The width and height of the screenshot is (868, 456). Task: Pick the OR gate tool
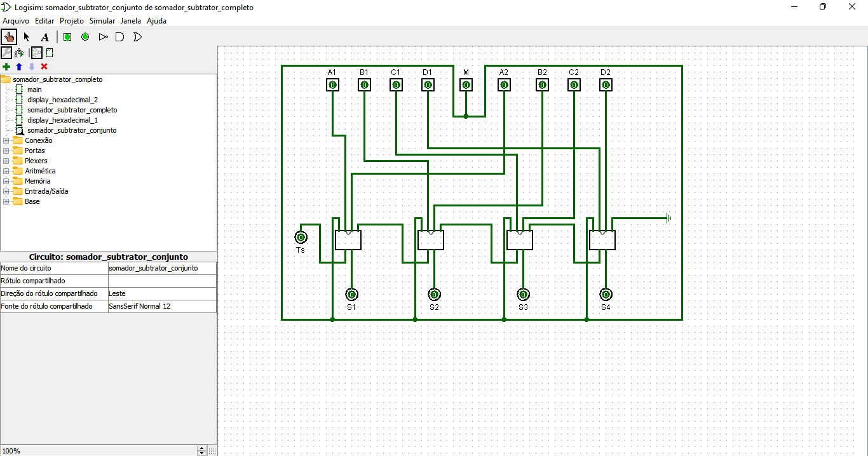(137, 37)
